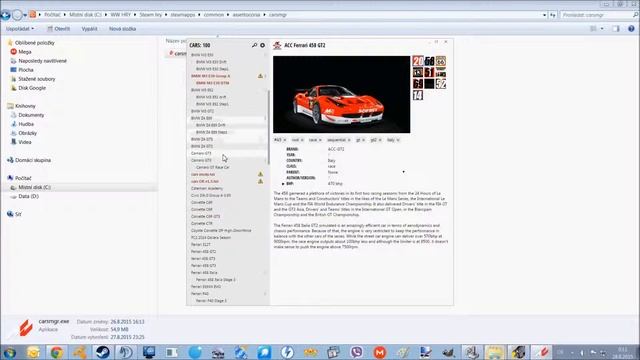Select BMW Z4 E89 Drift
The width and height of the screenshot is (640, 360).
click(x=211, y=125)
